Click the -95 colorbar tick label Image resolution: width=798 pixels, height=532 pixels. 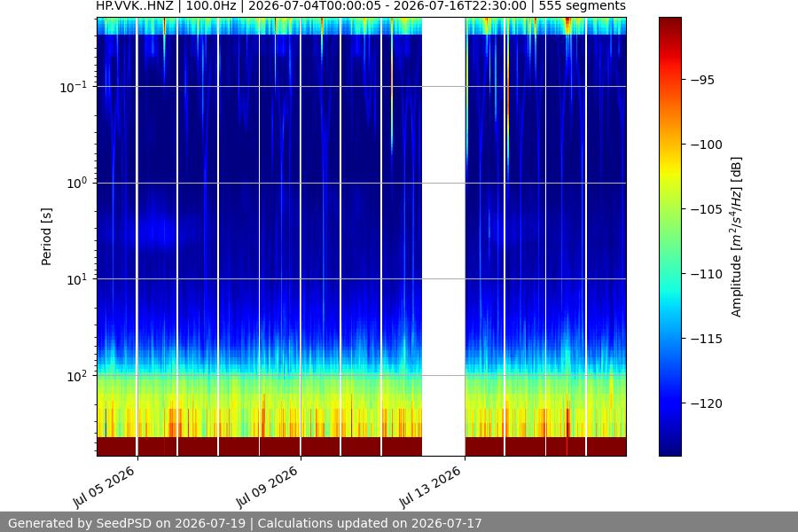pos(703,80)
